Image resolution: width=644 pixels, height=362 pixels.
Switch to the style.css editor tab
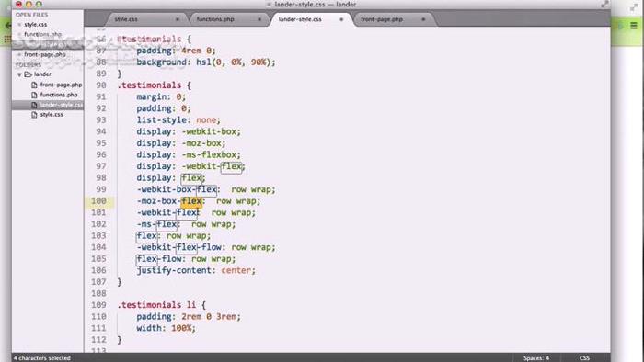coord(126,19)
